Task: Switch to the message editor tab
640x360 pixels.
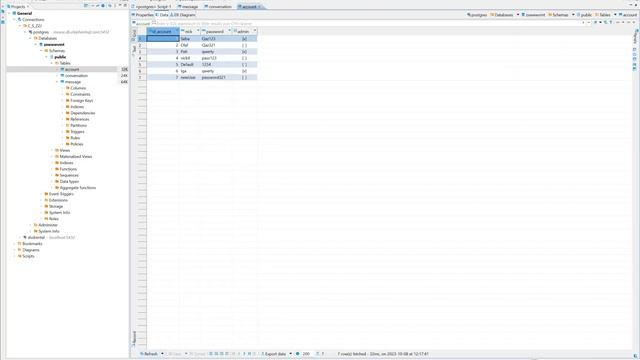Action: point(188,7)
